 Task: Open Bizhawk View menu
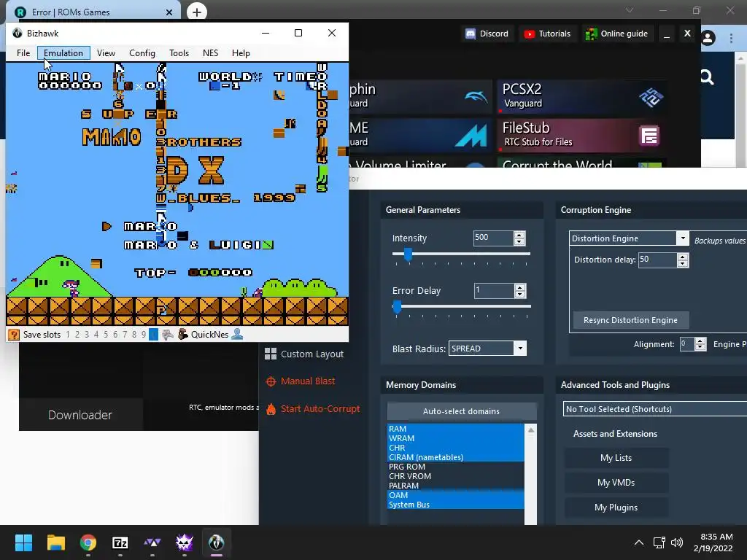coord(106,52)
